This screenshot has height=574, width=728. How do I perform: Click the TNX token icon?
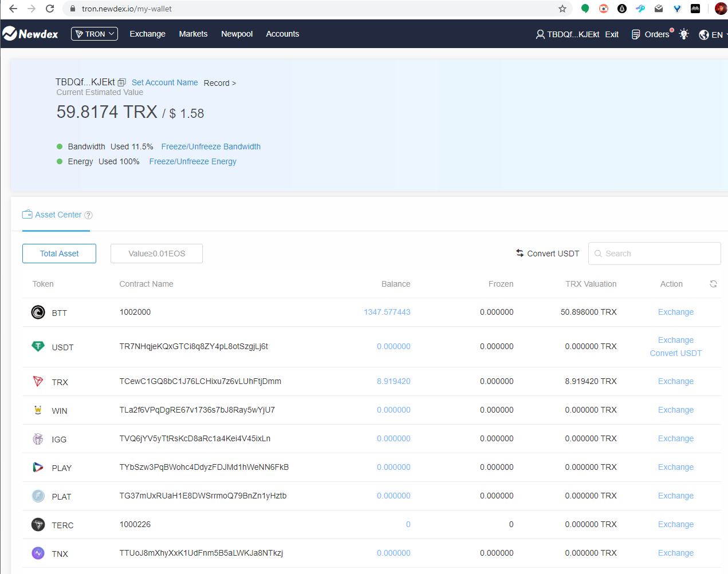tap(38, 553)
